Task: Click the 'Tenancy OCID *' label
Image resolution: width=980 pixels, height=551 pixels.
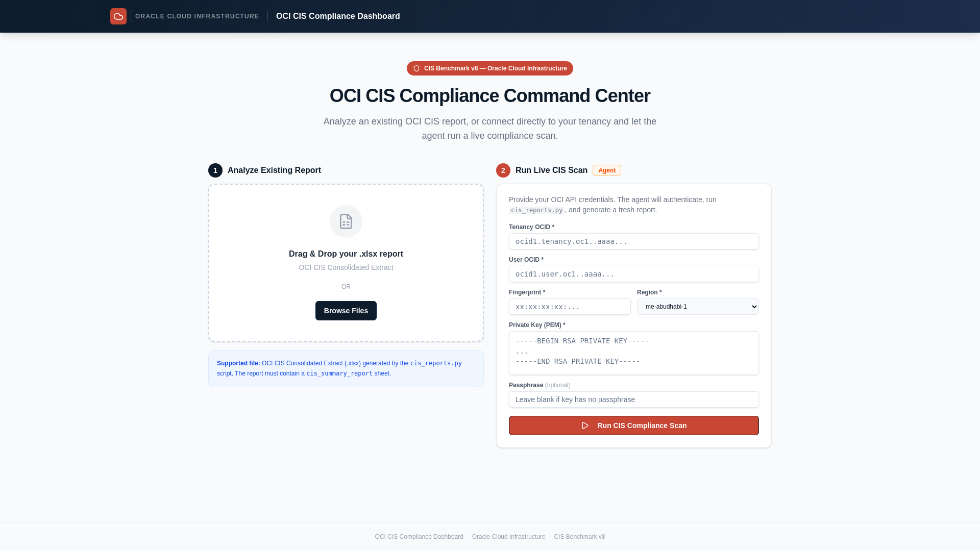Action: click(531, 227)
